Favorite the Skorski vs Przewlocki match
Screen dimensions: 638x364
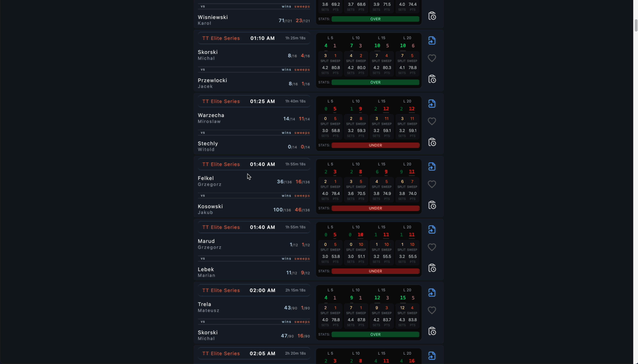(x=432, y=58)
